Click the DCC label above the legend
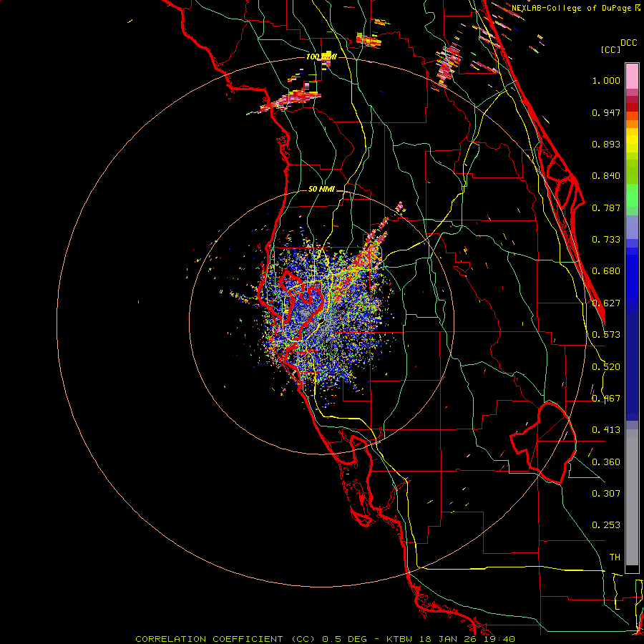 click(628, 43)
